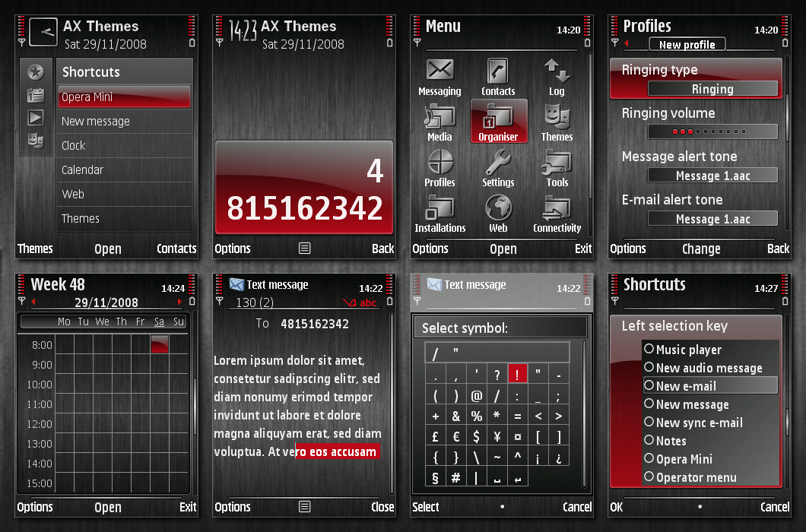This screenshot has width=806, height=532.
Task: Click the red Saturday 8:00 calendar entry
Action: click(x=160, y=344)
